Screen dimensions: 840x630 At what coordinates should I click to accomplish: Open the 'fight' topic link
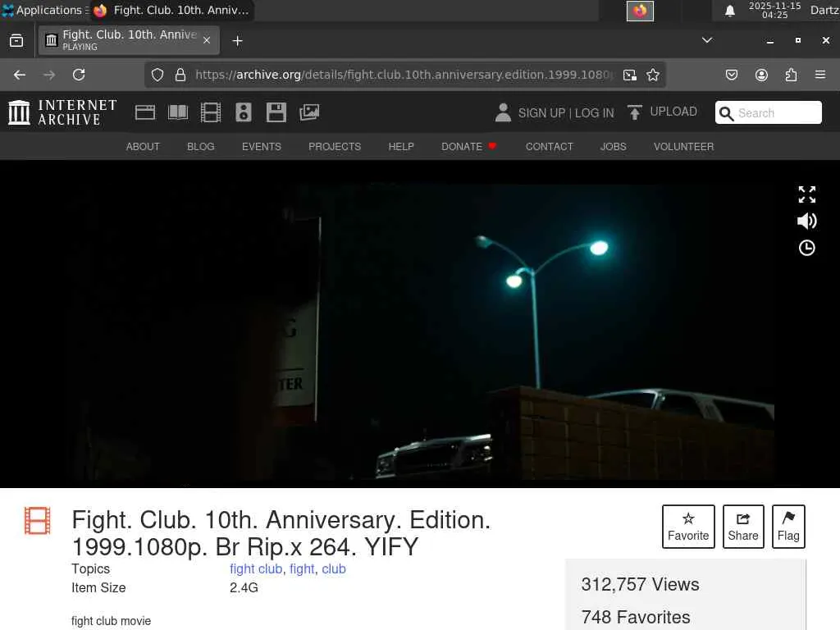click(302, 569)
